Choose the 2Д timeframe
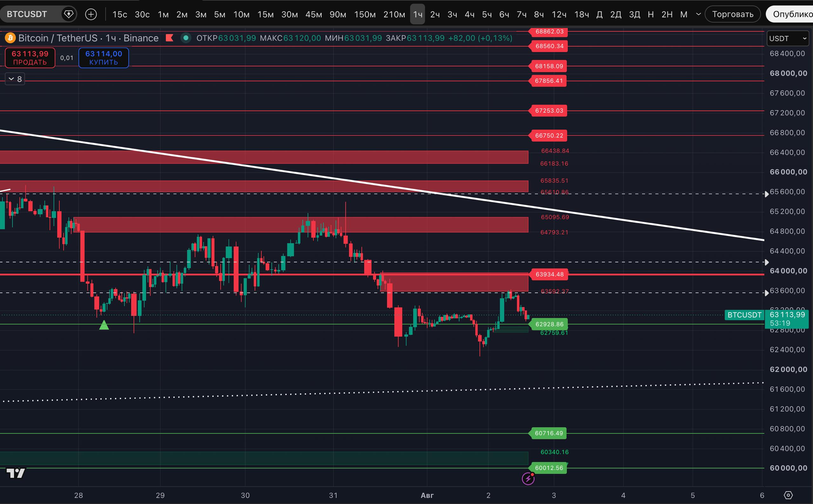 pos(616,14)
